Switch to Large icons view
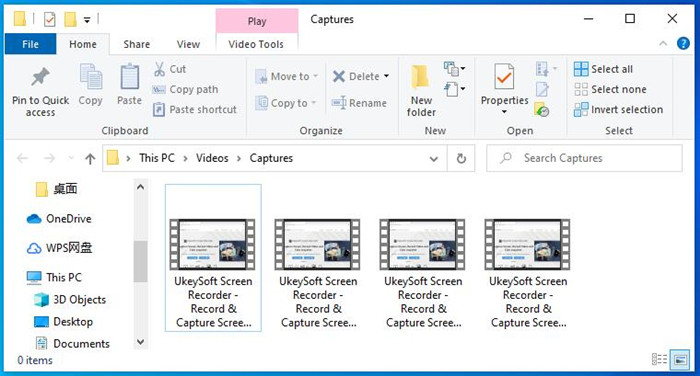This screenshot has height=376, width=700. [x=680, y=359]
